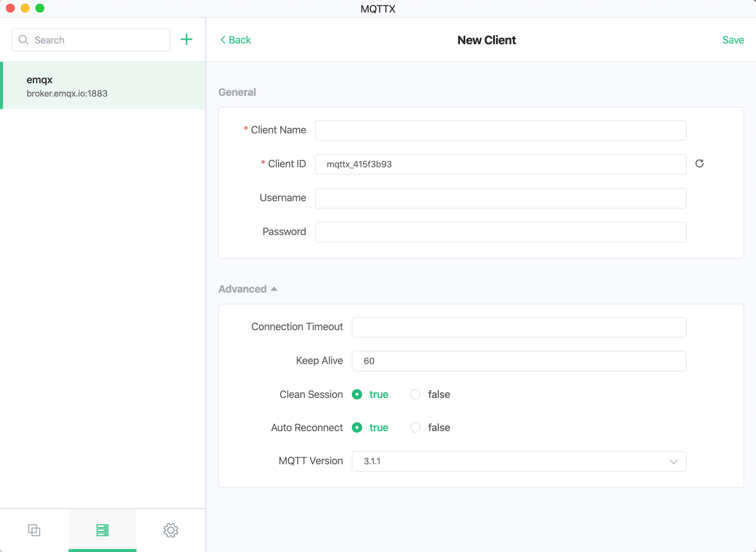Select the emqx connection in sidebar

tap(103, 85)
